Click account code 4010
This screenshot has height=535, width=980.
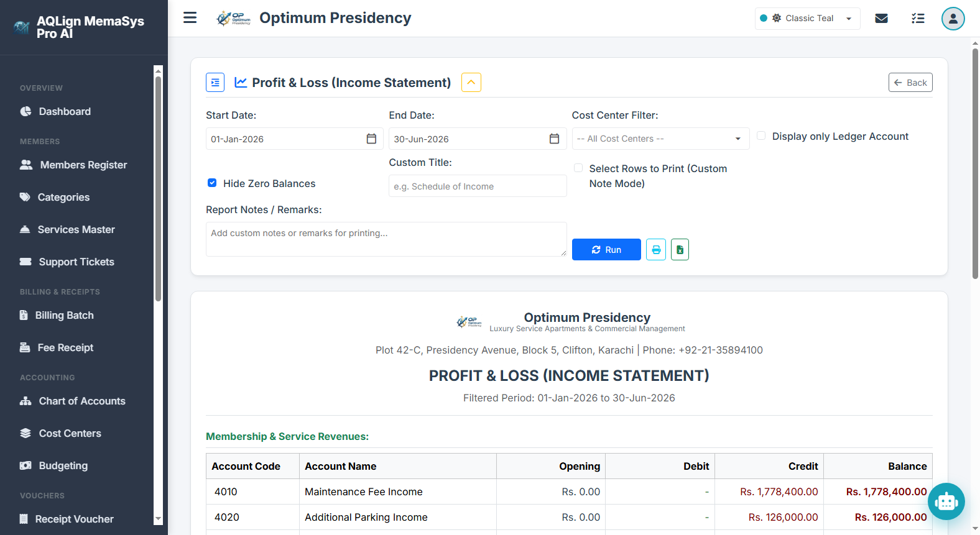click(226, 492)
